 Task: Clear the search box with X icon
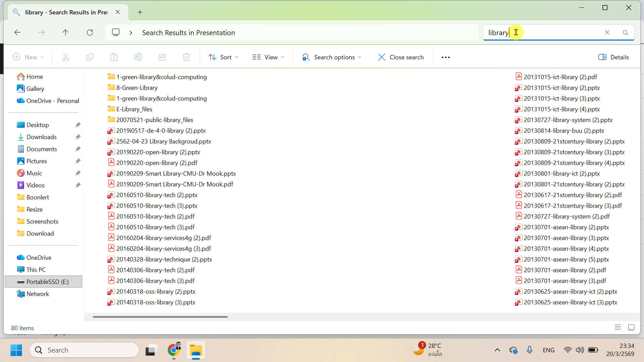point(607,33)
